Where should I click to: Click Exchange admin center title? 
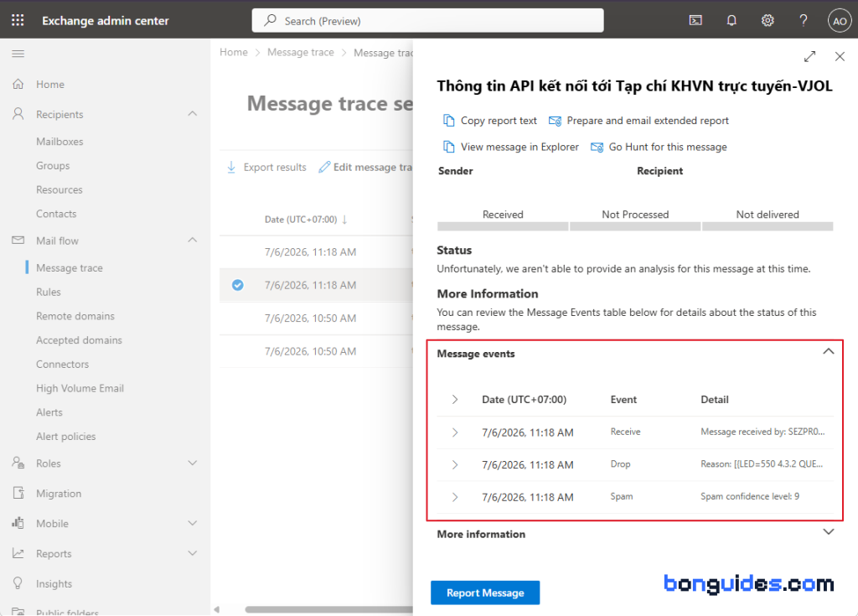tap(105, 21)
